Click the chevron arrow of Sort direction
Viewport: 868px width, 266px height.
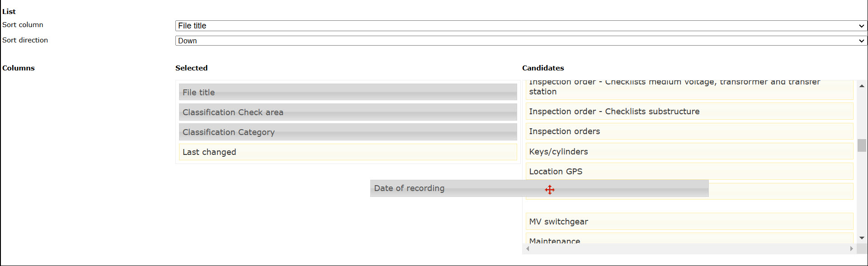tap(861, 41)
